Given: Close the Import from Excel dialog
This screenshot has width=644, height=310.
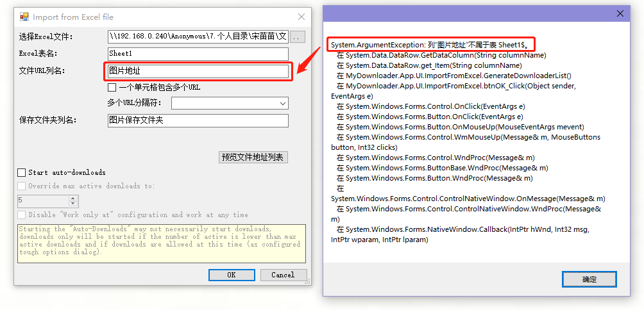Looking at the screenshot, I should pyautogui.click(x=301, y=17).
